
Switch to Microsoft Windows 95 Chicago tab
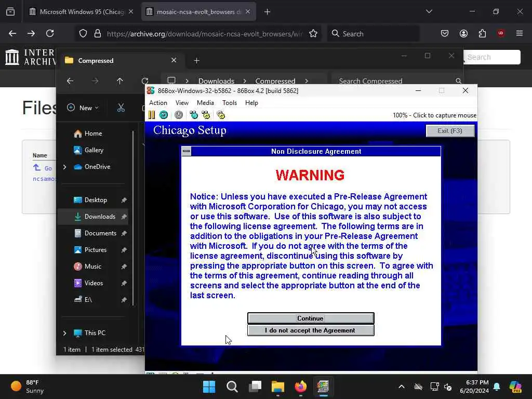(81, 12)
